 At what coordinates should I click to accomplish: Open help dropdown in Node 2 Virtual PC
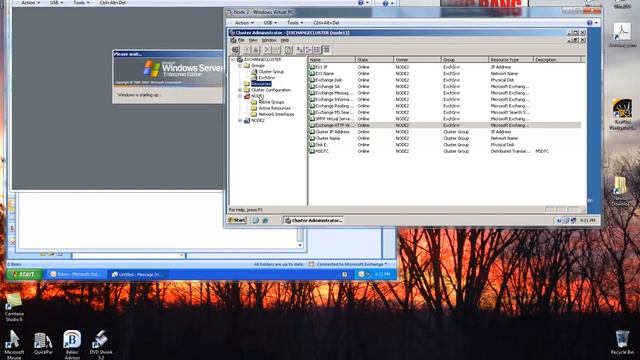coord(592,23)
